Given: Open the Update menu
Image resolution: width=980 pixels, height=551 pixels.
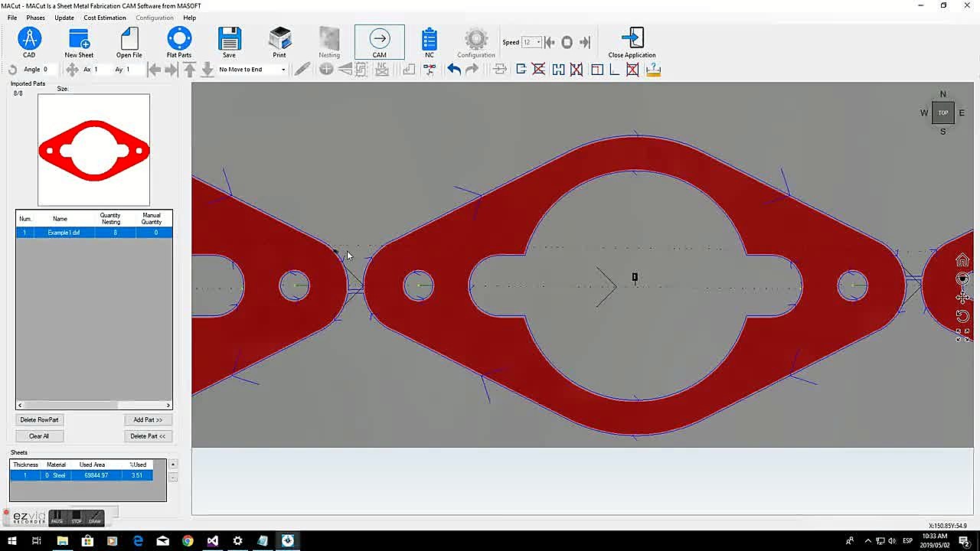Looking at the screenshot, I should [x=64, y=18].
